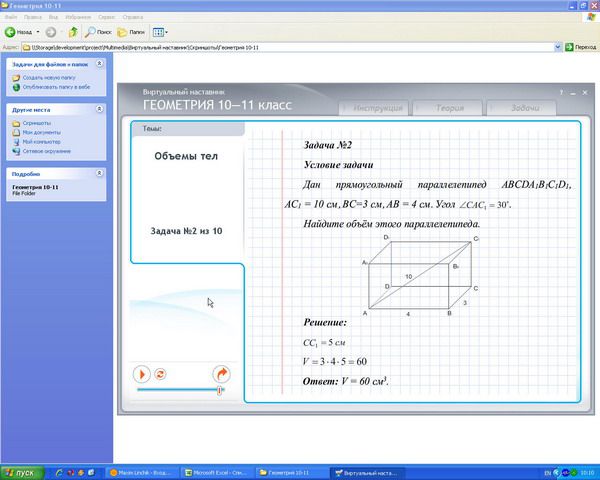Open the views dropdown in toolbar
Viewport: 600px width, 480px height.
[x=162, y=32]
